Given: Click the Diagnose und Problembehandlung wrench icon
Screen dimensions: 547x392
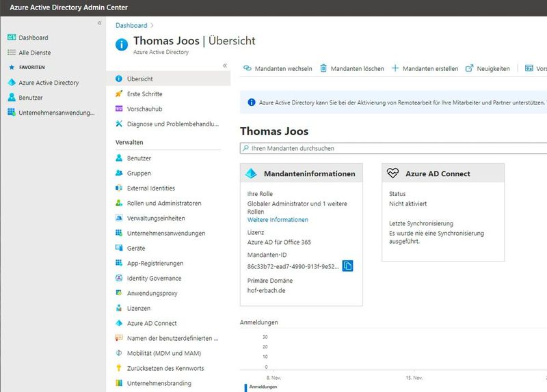Looking at the screenshot, I should click(x=119, y=124).
